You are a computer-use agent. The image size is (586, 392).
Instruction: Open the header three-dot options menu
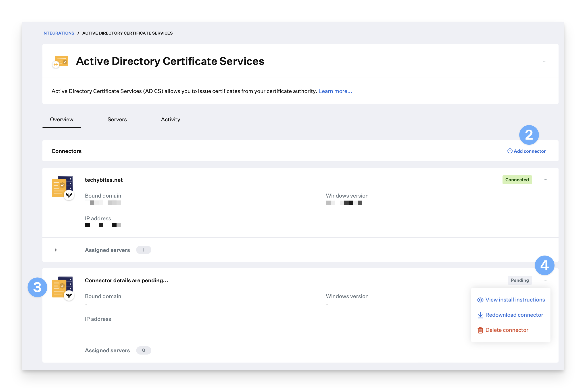[544, 61]
